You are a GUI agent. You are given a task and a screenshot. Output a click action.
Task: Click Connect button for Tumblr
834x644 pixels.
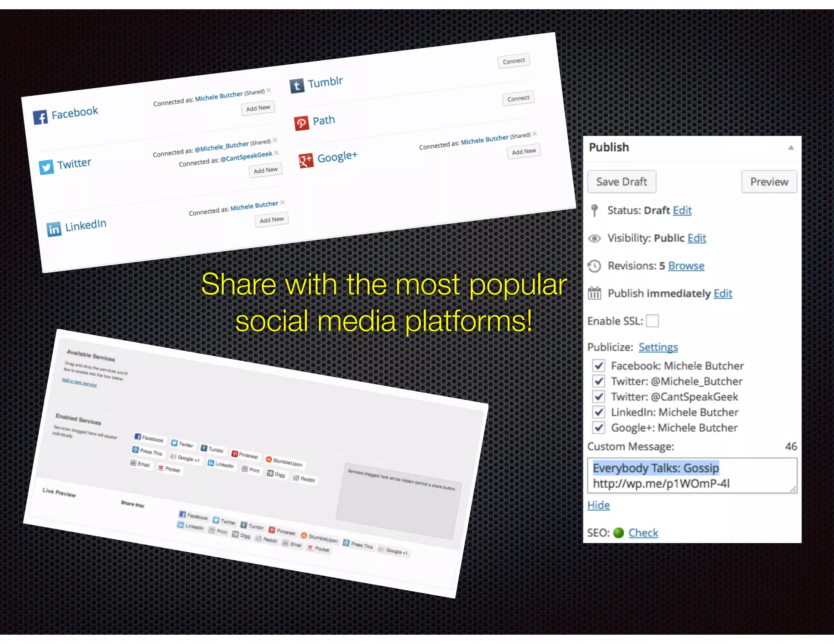point(514,61)
